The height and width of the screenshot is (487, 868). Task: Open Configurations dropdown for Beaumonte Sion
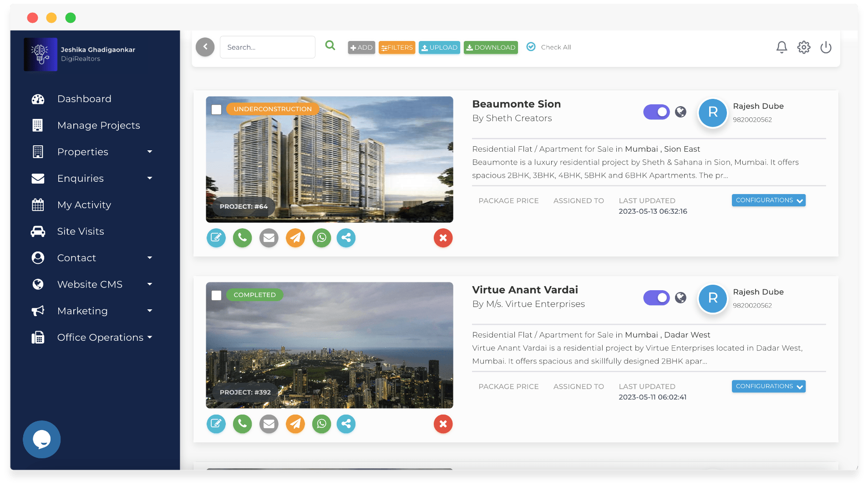[768, 200]
